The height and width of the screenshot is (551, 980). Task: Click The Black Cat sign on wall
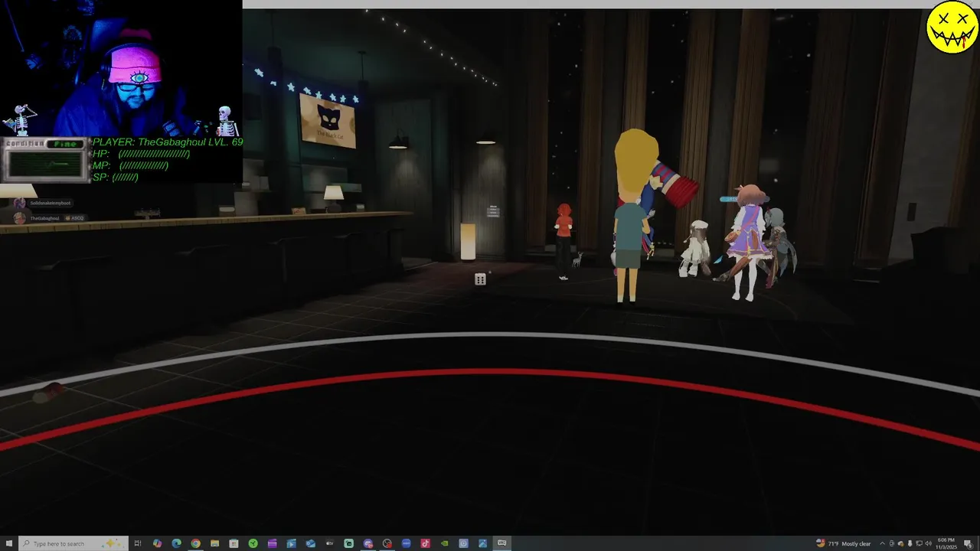328,121
